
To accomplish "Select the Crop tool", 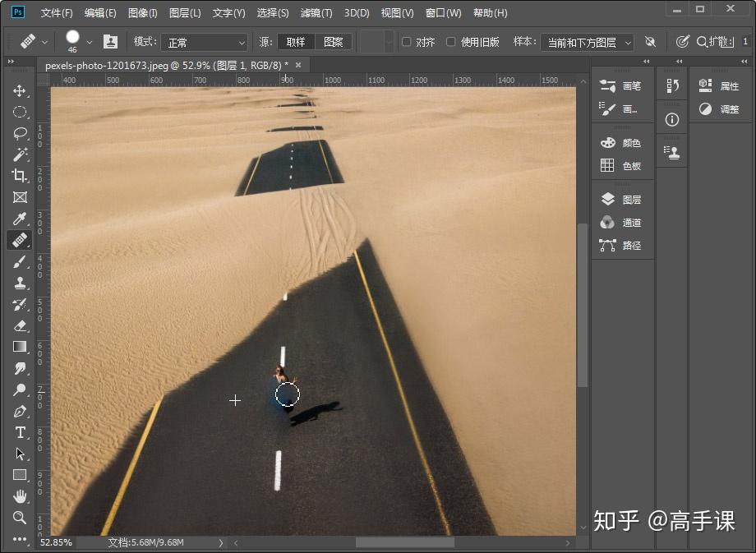I will 20,176.
